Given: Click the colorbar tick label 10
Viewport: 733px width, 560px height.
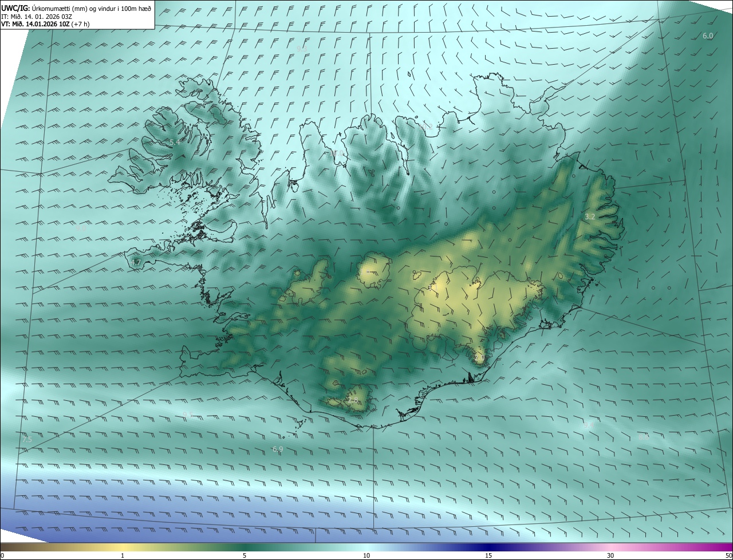Looking at the screenshot, I should (366, 556).
